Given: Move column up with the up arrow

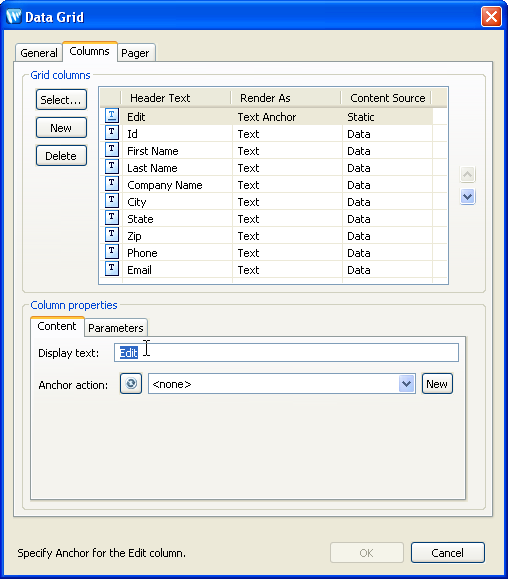Looking at the screenshot, I should [x=467, y=174].
